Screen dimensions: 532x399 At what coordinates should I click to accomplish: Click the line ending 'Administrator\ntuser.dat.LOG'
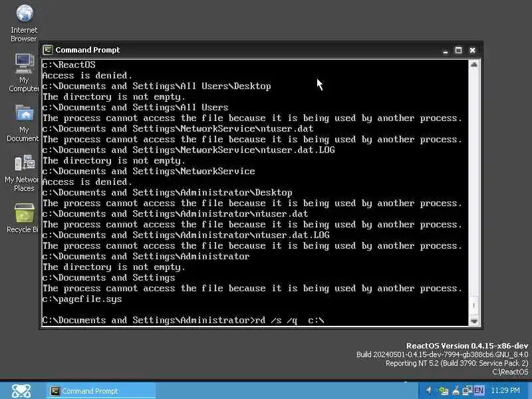click(x=186, y=235)
